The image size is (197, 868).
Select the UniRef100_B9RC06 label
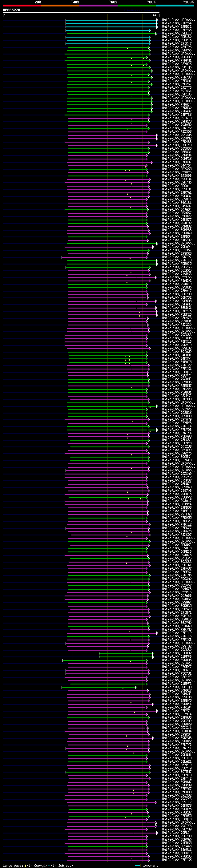[177, 50]
